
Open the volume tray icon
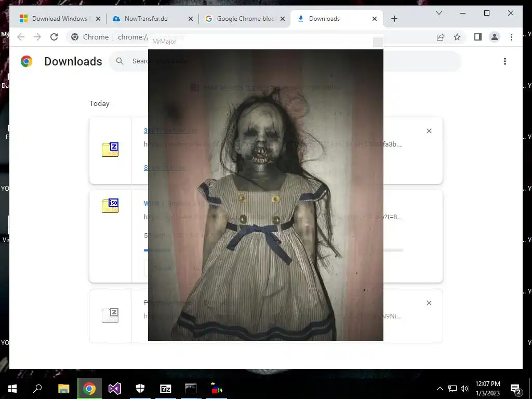pos(464,389)
